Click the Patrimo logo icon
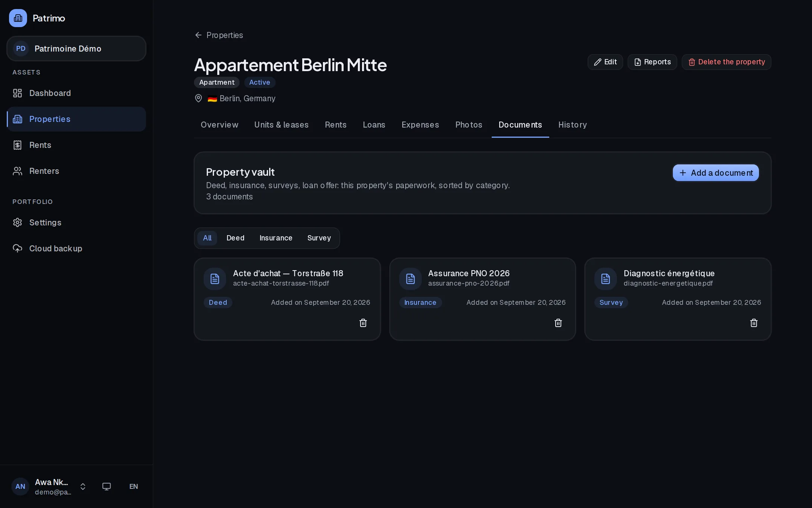This screenshot has height=508, width=812. (18, 18)
